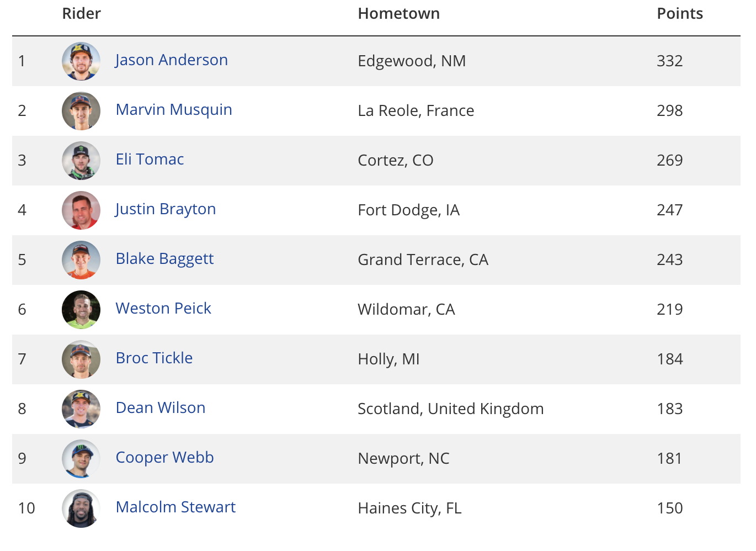756x551 pixels.
Task: Click the Malcolm Stewart name link
Action: (x=175, y=507)
